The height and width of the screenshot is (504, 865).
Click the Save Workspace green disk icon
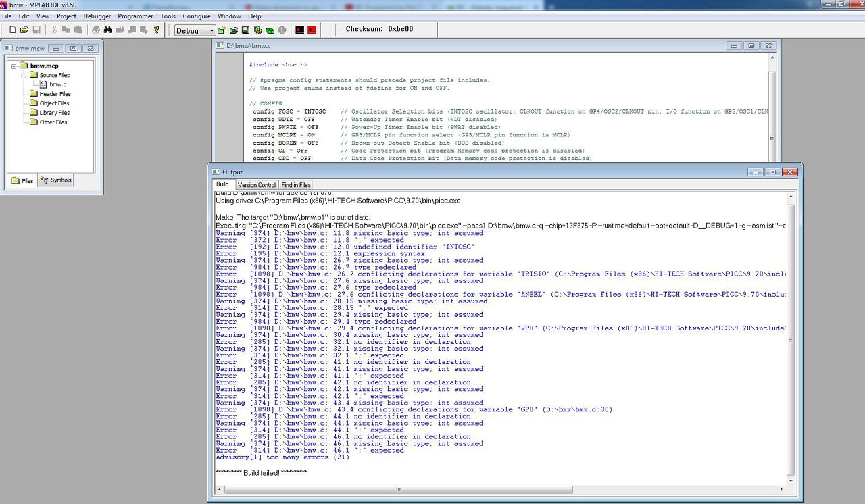point(246,30)
